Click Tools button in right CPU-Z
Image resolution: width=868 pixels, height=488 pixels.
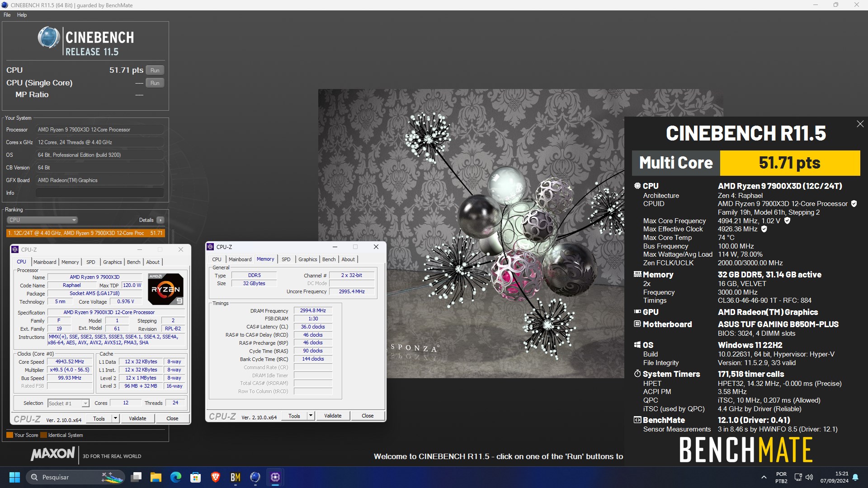tap(294, 416)
